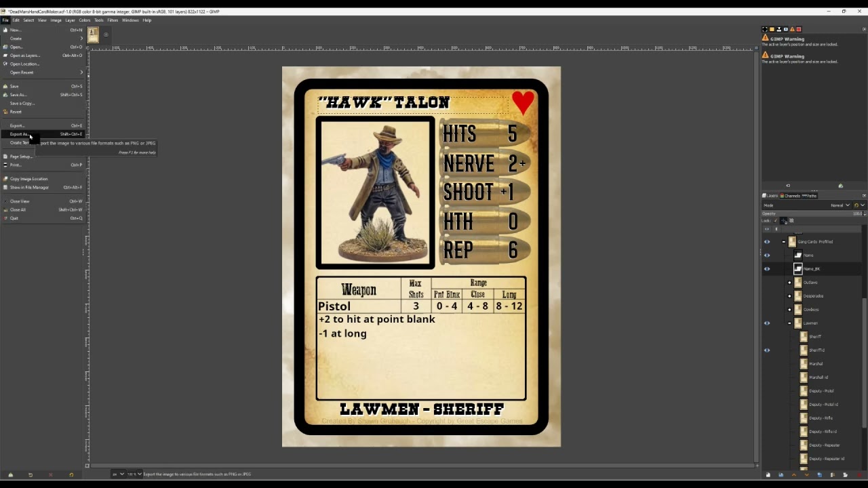This screenshot has height=488, width=868.
Task: Choose Save As...
Action: tap(43, 95)
